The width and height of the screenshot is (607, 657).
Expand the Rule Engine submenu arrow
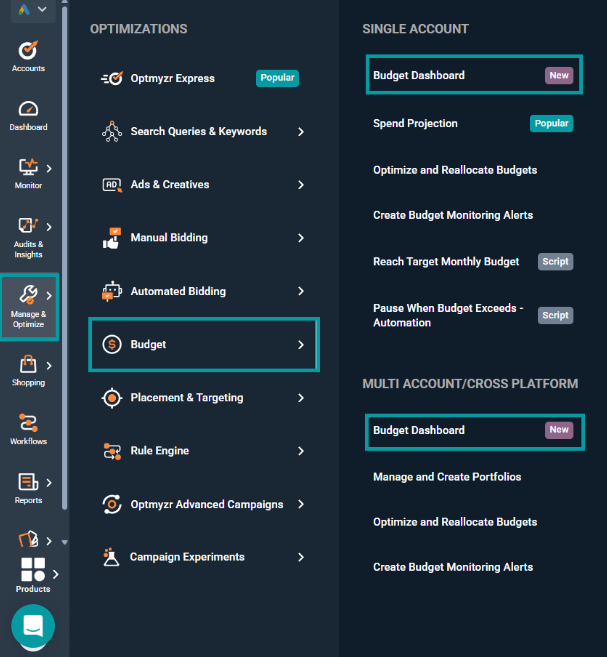click(300, 451)
